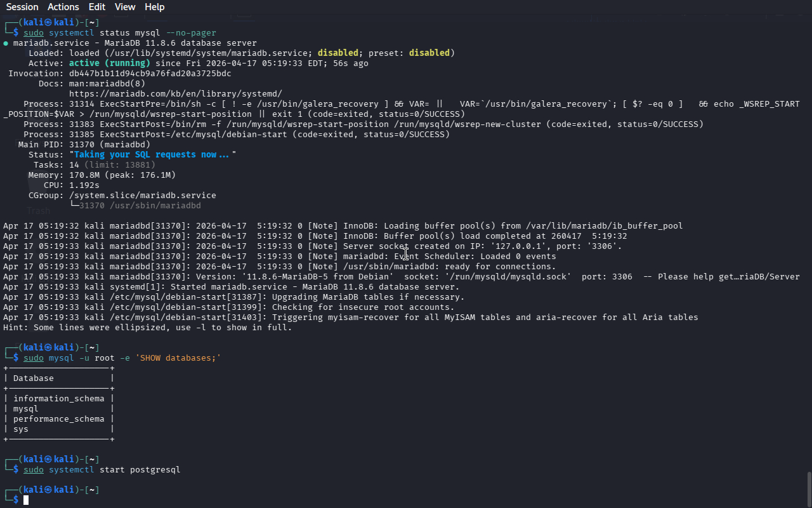The image size is (812, 508).
Task: Click the information_schema row in the database table
Action: 58,399
